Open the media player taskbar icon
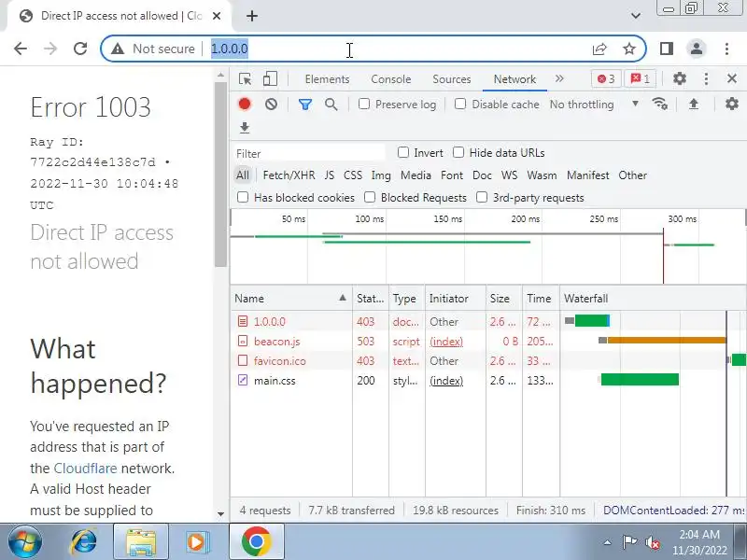 tap(197, 542)
